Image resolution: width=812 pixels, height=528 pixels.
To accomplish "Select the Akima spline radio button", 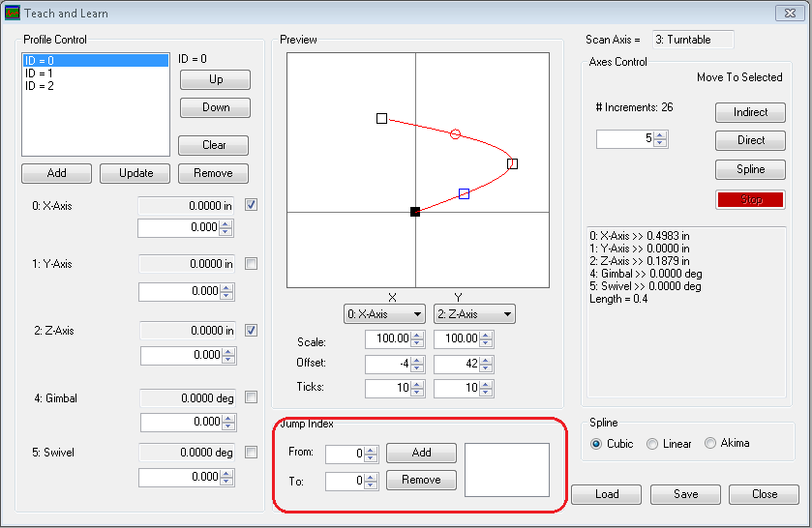I will 710,444.
